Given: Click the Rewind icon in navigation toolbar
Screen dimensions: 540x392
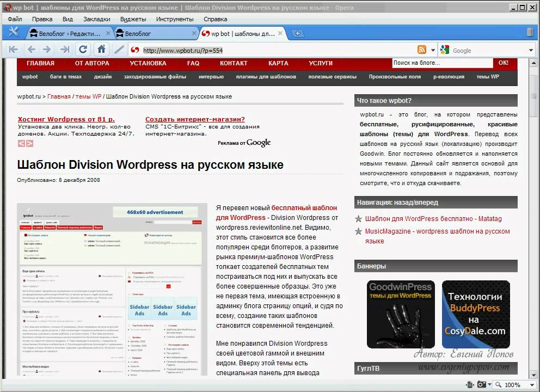Looking at the screenshot, I should pyautogui.click(x=13, y=50).
